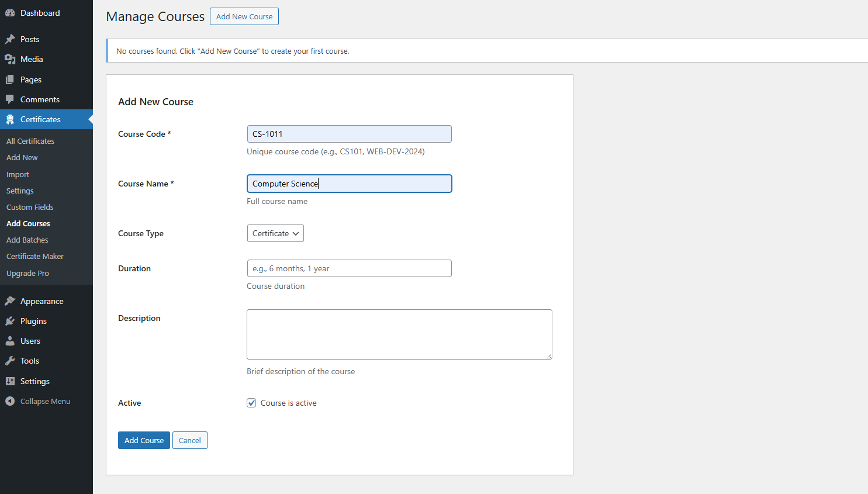868x494 pixels.
Task: Go to All Certificates submenu item
Action: click(30, 141)
